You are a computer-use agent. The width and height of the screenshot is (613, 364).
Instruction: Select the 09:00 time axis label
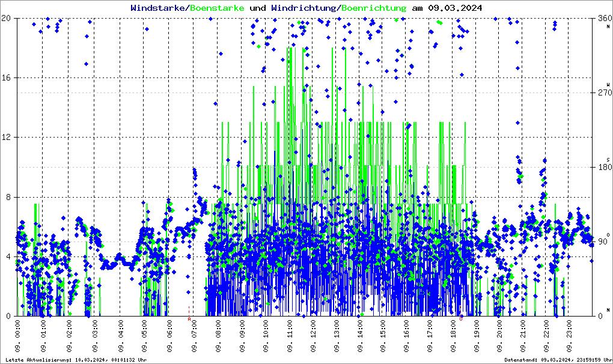coord(242,336)
